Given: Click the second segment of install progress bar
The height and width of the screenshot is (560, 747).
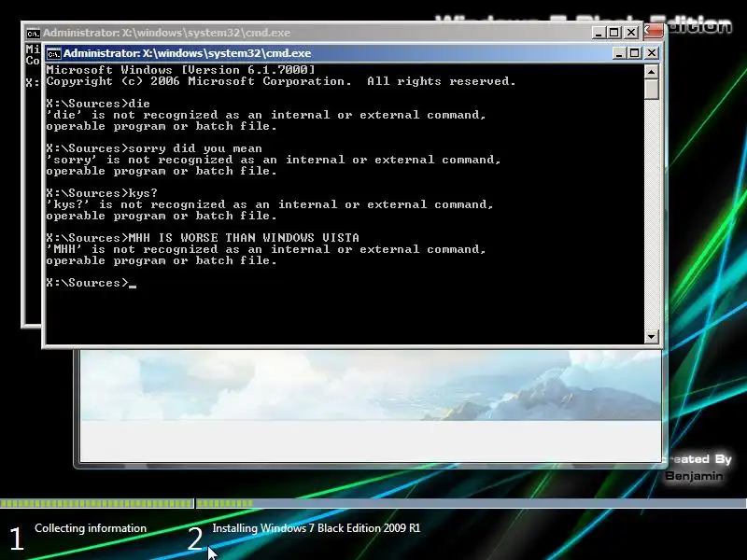Looking at the screenshot, I should pos(472,503).
